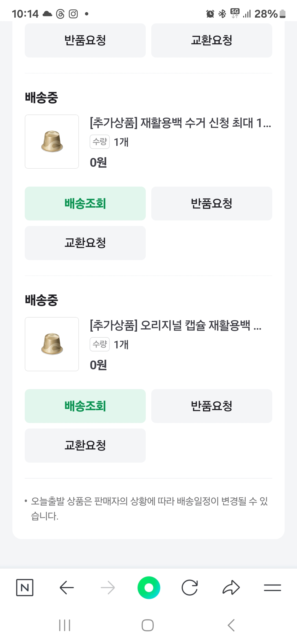
Task: Tap the Naver N home icon
Action: (25, 588)
